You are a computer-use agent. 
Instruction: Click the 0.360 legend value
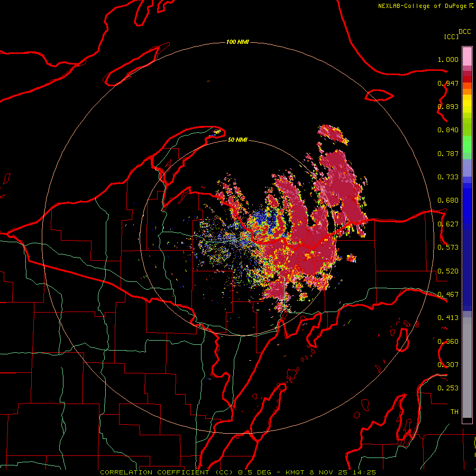(x=448, y=342)
